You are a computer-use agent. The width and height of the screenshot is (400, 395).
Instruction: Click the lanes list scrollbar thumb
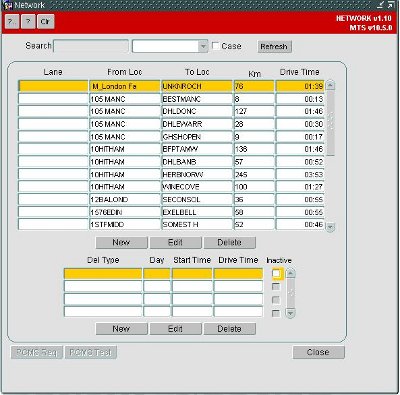(x=330, y=123)
